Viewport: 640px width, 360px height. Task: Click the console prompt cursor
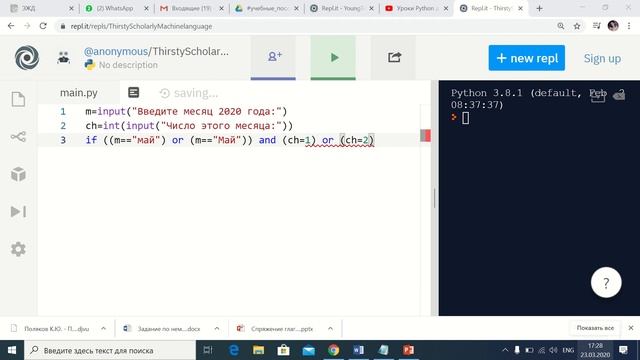[465, 118]
